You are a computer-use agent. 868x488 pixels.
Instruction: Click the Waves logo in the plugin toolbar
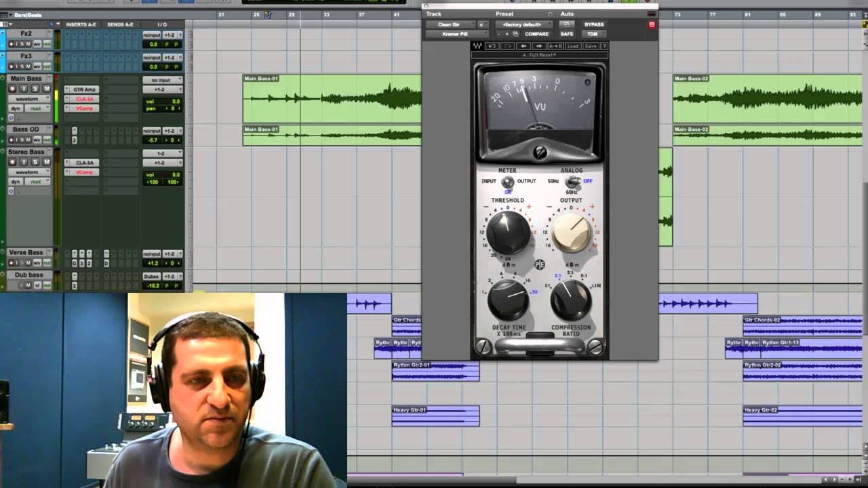pyautogui.click(x=476, y=45)
